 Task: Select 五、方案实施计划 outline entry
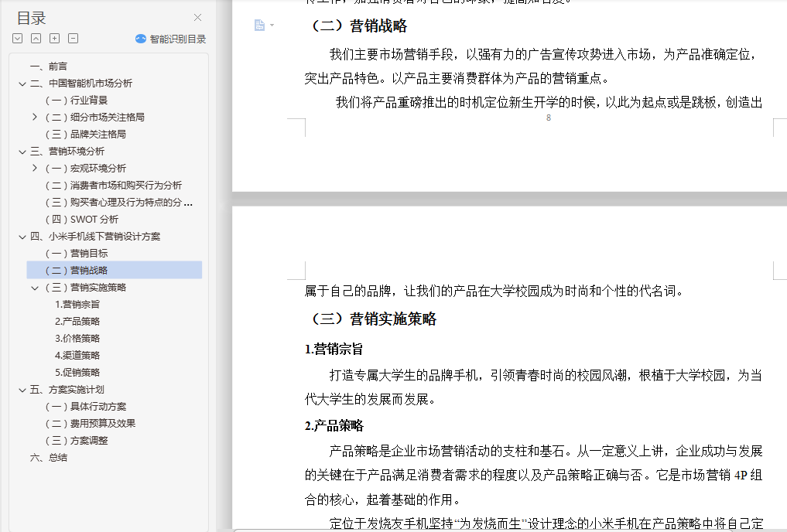(67, 390)
